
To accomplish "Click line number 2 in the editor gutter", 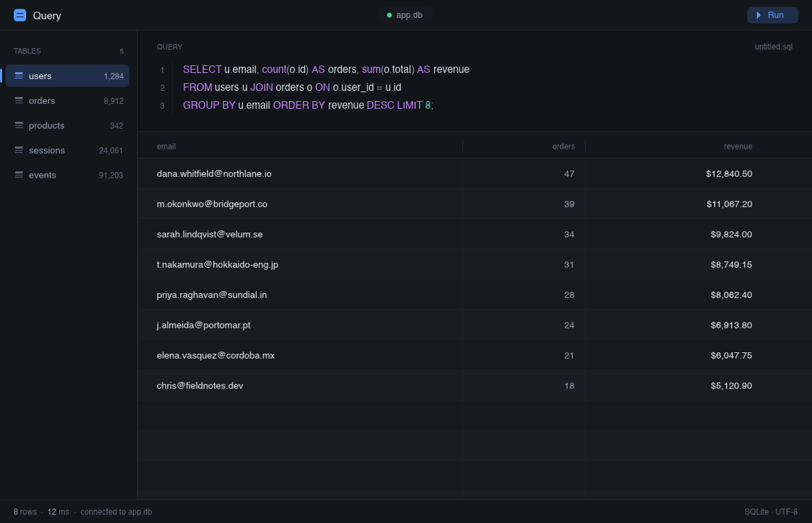I will (x=162, y=88).
